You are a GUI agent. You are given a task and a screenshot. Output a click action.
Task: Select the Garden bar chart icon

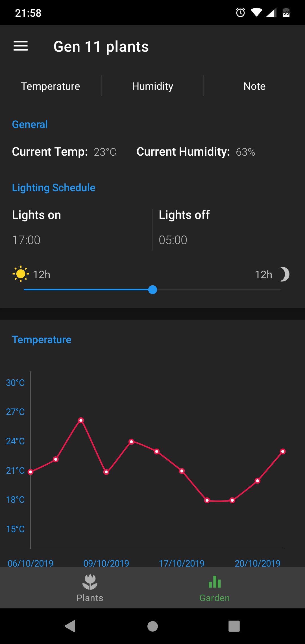tap(215, 582)
